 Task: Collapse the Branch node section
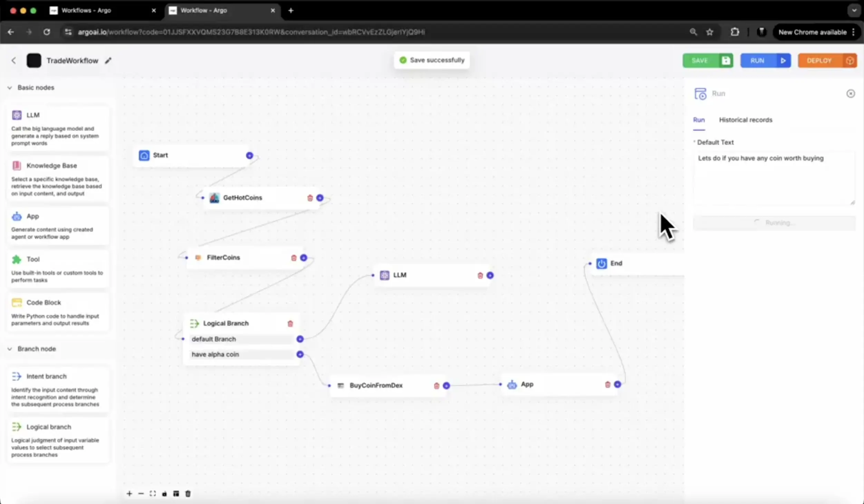point(10,349)
